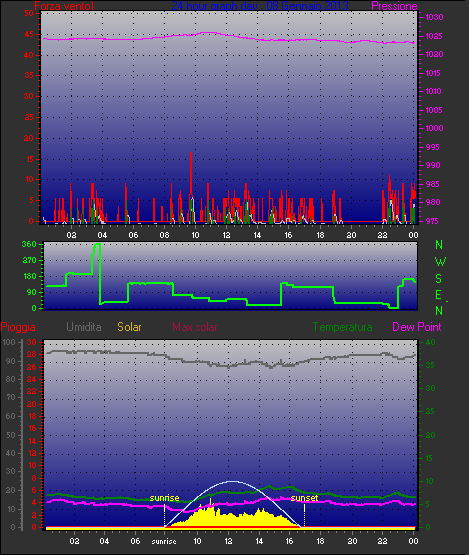Click the 100 value on humidity axis
Image resolution: width=469 pixels, height=555 pixels.
(x=9, y=342)
